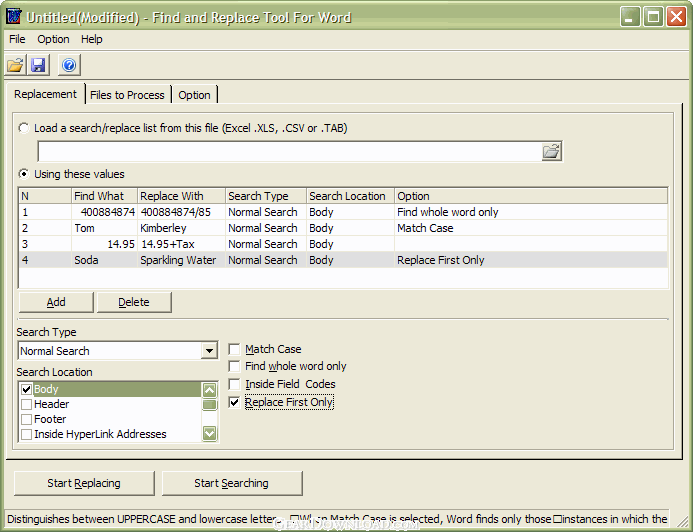Viewport: 693px width, 532px height.
Task: Click the Delete button
Action: point(134,302)
